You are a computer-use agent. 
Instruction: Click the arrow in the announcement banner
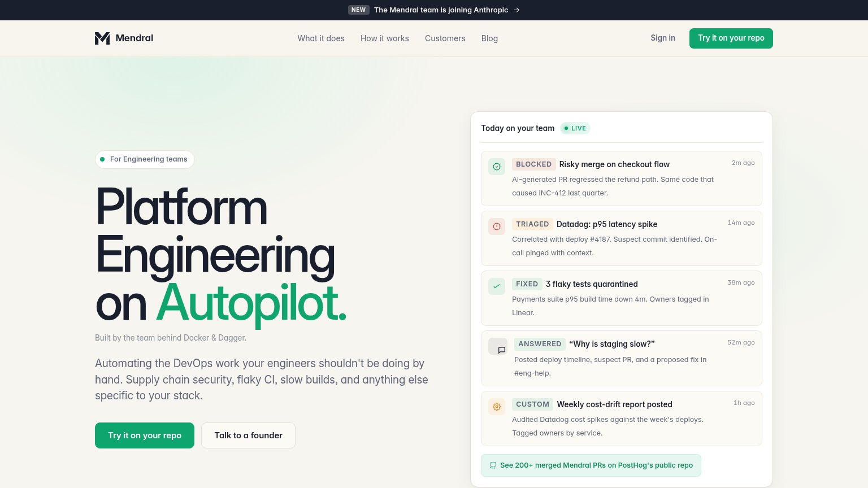(x=517, y=10)
